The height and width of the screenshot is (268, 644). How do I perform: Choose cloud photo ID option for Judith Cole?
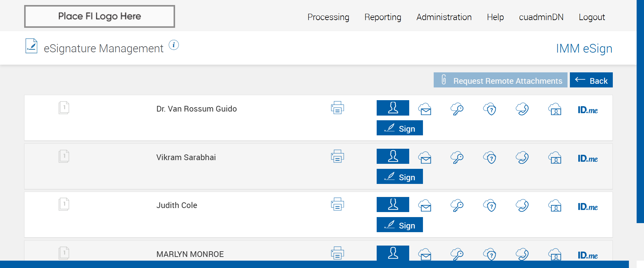(555, 205)
